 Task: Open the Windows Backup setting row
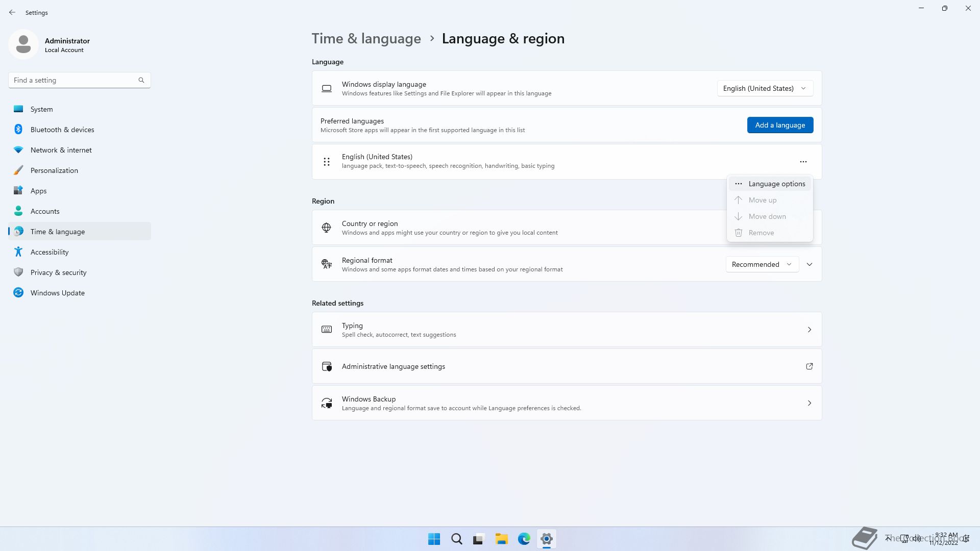pos(567,403)
